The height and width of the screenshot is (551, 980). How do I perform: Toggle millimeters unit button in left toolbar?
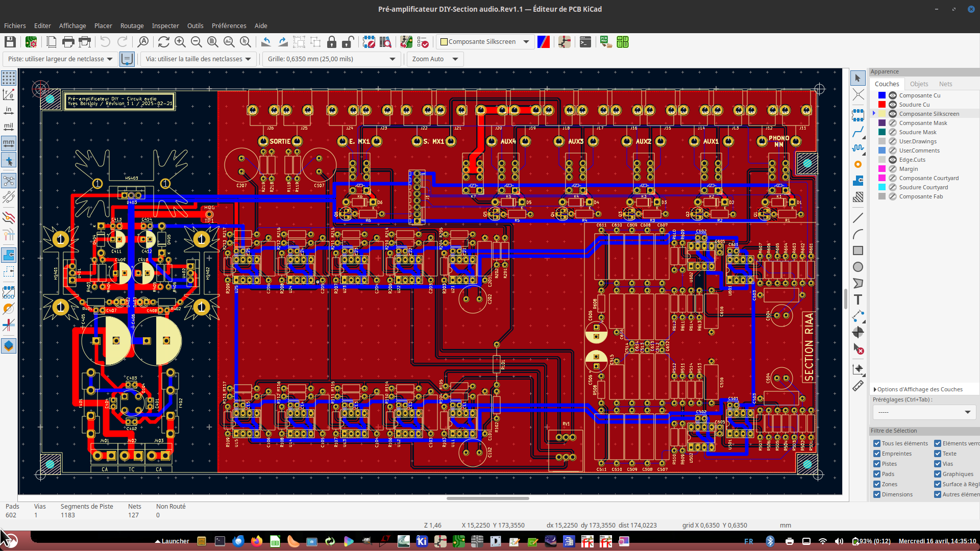click(9, 143)
